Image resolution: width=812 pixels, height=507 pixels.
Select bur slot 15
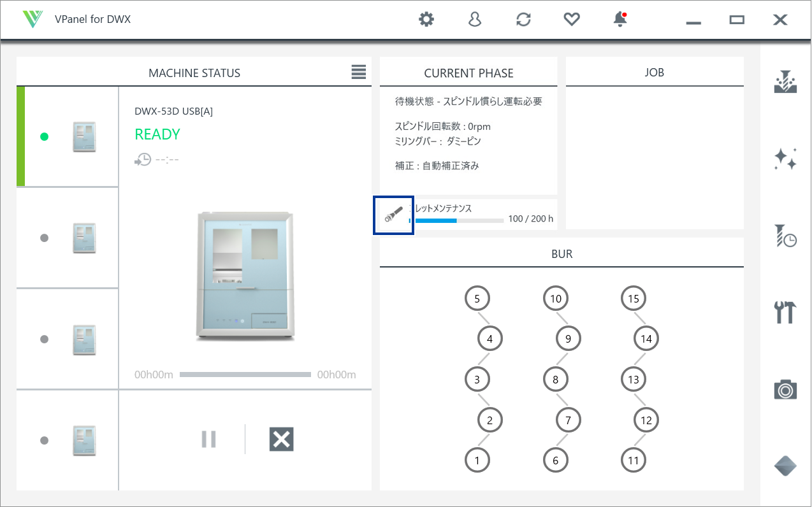633,298
